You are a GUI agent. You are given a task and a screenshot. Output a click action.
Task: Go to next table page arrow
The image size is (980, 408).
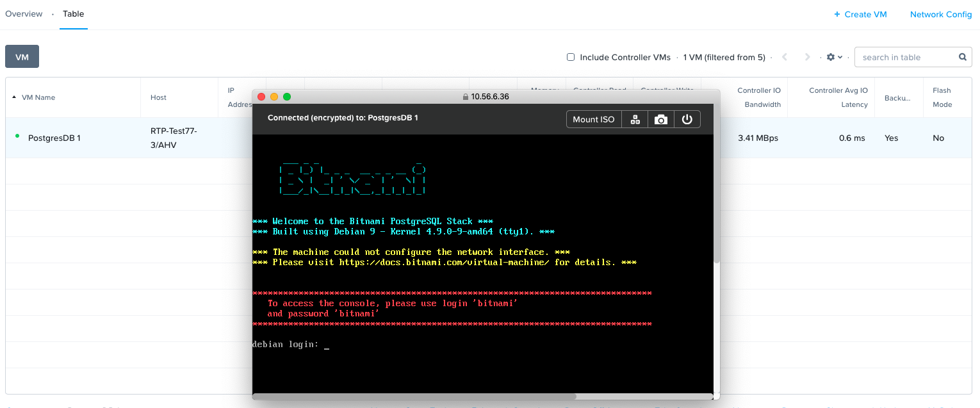(x=808, y=57)
